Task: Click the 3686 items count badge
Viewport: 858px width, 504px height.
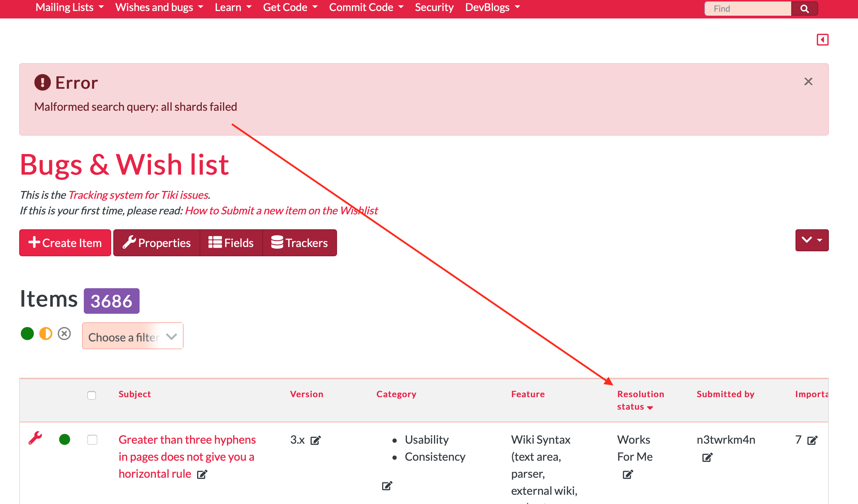Action: pos(112,301)
